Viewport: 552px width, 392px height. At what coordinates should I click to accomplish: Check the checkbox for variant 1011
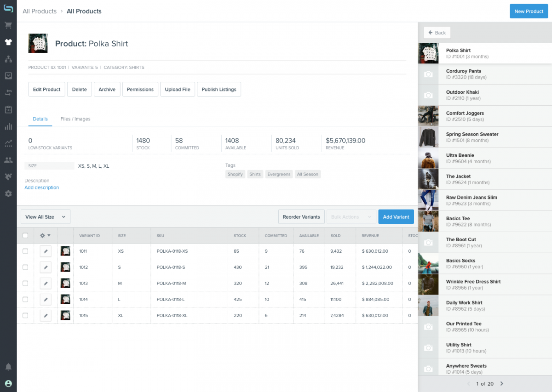(25, 251)
